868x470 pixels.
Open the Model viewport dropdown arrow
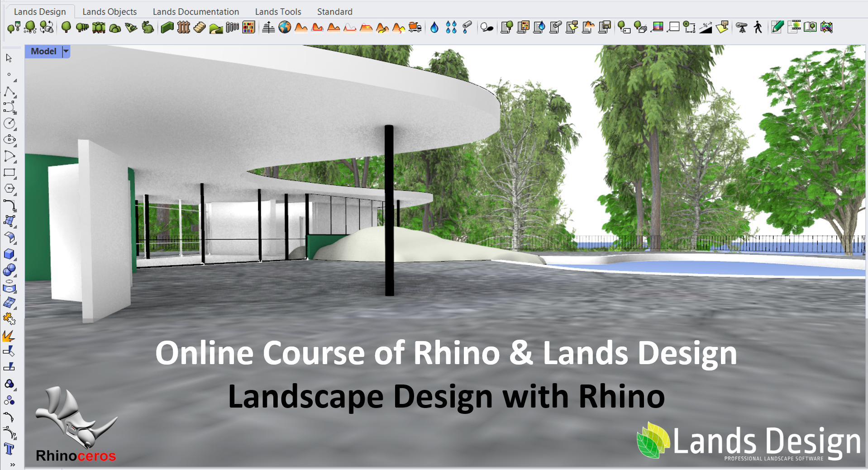coord(66,52)
